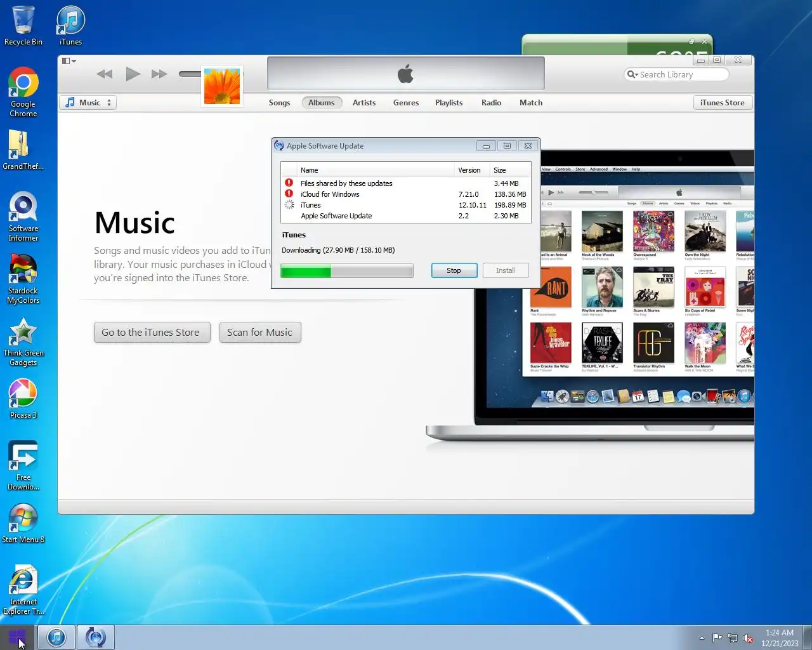Click the 'Rant' album cover in the MacBook image

(x=551, y=288)
